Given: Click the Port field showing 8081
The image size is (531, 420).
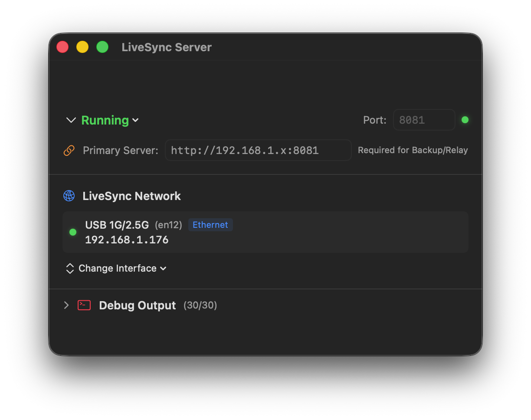Looking at the screenshot, I should click(424, 120).
